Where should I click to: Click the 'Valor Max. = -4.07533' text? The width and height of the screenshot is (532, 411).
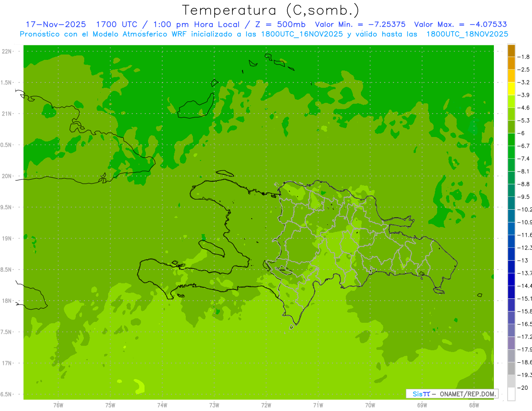click(460, 25)
